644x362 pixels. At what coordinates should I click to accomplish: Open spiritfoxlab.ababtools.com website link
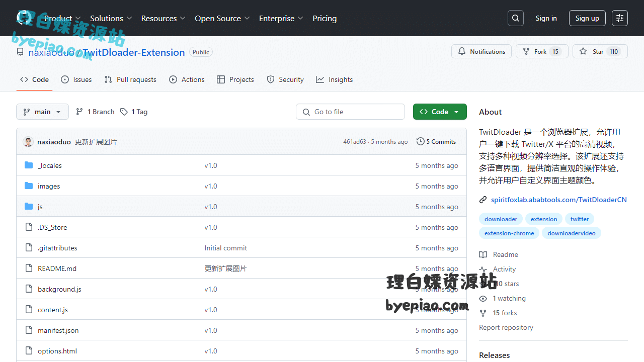(x=559, y=200)
